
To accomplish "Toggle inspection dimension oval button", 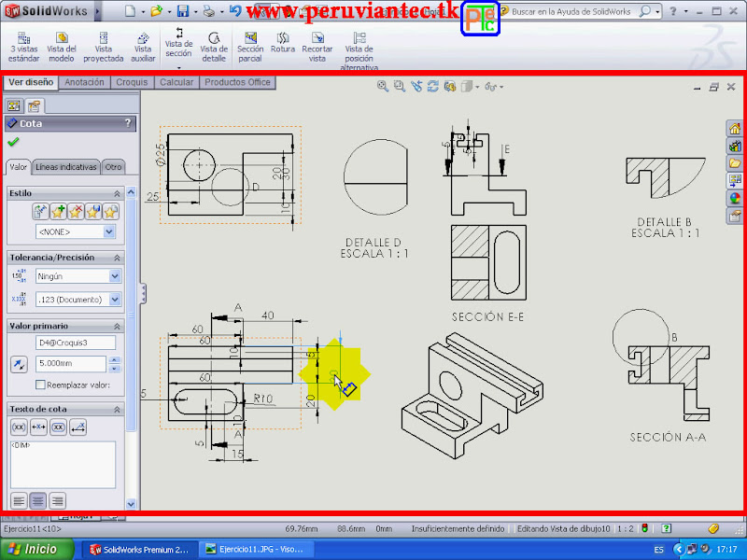I will [58, 427].
